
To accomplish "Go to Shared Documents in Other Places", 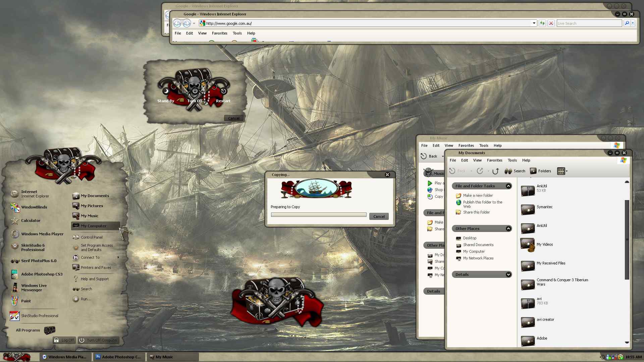I will point(478,245).
